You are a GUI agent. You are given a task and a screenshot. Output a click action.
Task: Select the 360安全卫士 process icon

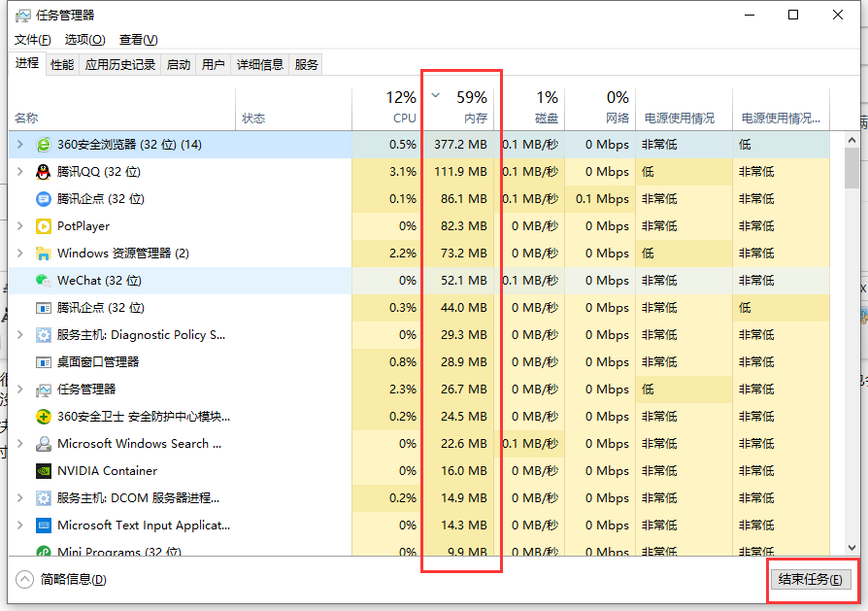[43, 417]
